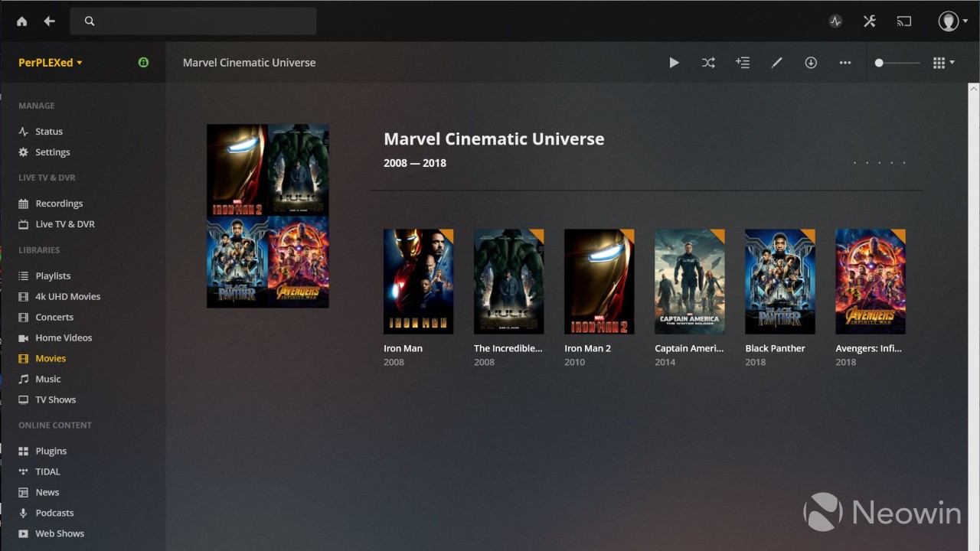
Task: Click the rating dots in collection header
Action: pos(880,163)
